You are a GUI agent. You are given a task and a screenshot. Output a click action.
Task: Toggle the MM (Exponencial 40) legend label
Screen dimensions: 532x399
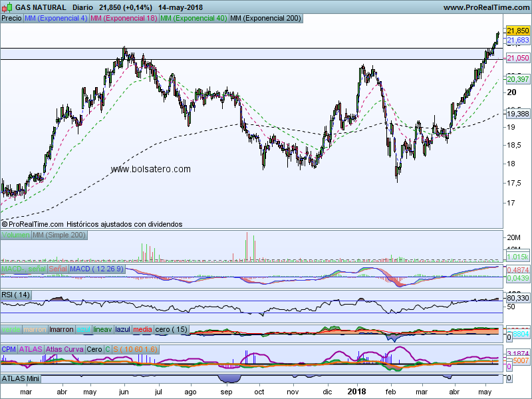click(x=193, y=19)
